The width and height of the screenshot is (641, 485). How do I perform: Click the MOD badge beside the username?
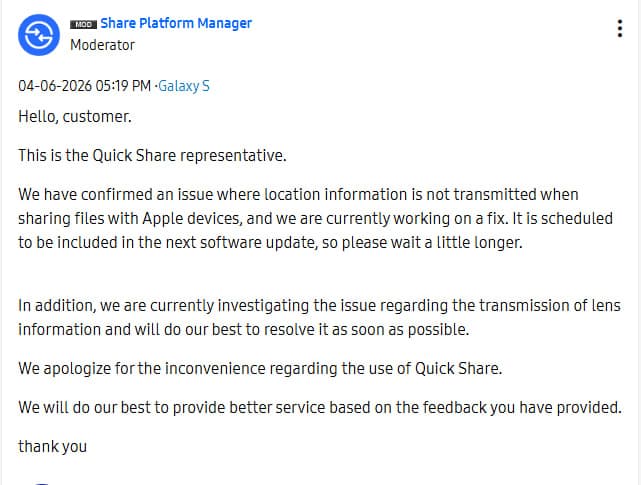[83, 23]
